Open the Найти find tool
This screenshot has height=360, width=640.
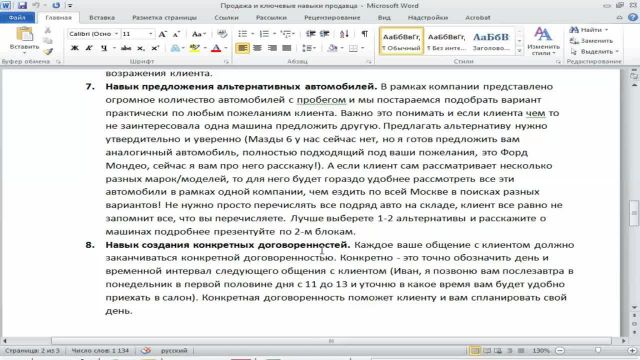coord(588,30)
